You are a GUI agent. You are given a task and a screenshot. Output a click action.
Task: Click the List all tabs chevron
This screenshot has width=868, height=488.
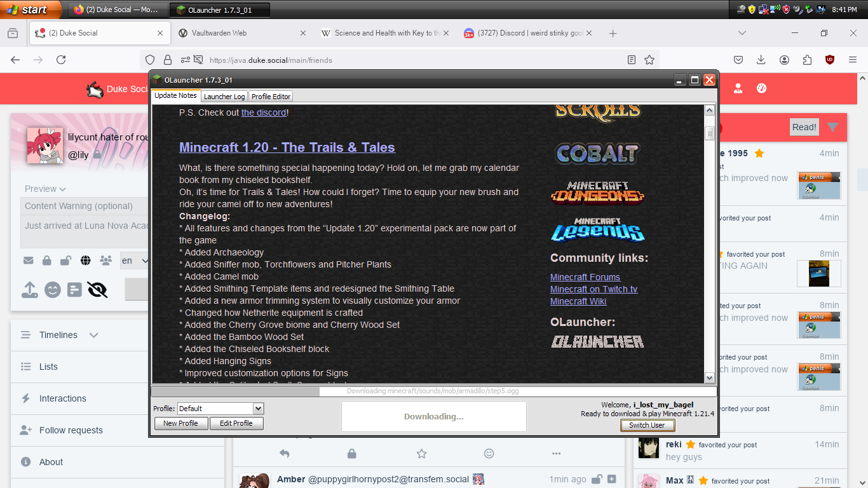(742, 33)
